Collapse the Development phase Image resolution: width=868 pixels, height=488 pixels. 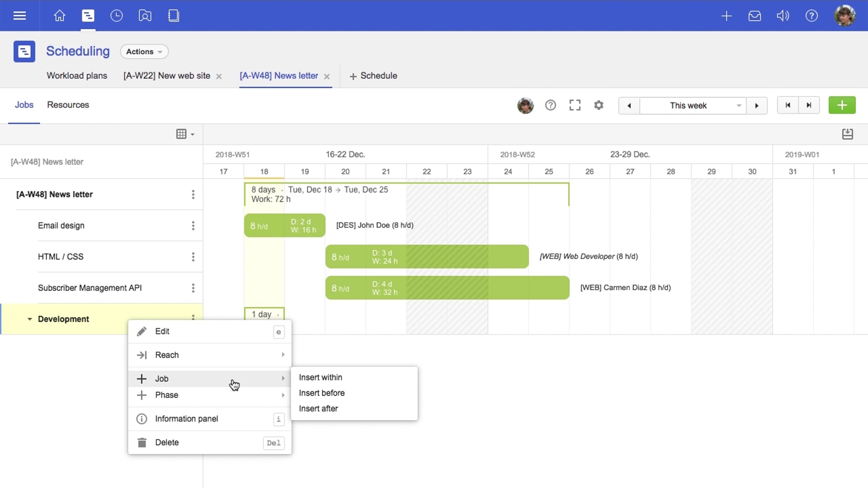pos(30,319)
